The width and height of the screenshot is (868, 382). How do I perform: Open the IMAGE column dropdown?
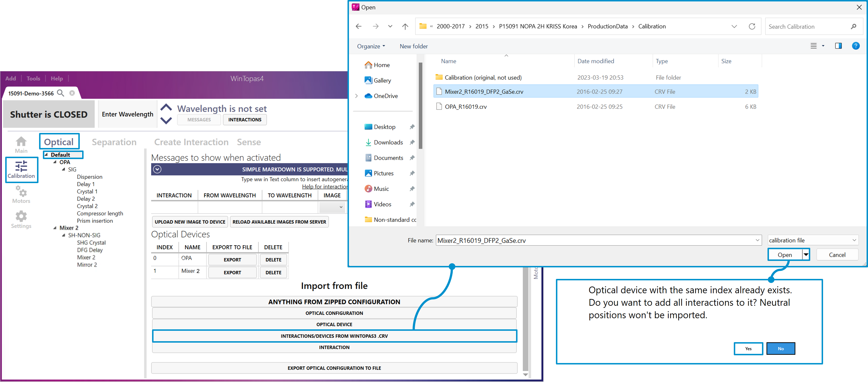(x=332, y=207)
